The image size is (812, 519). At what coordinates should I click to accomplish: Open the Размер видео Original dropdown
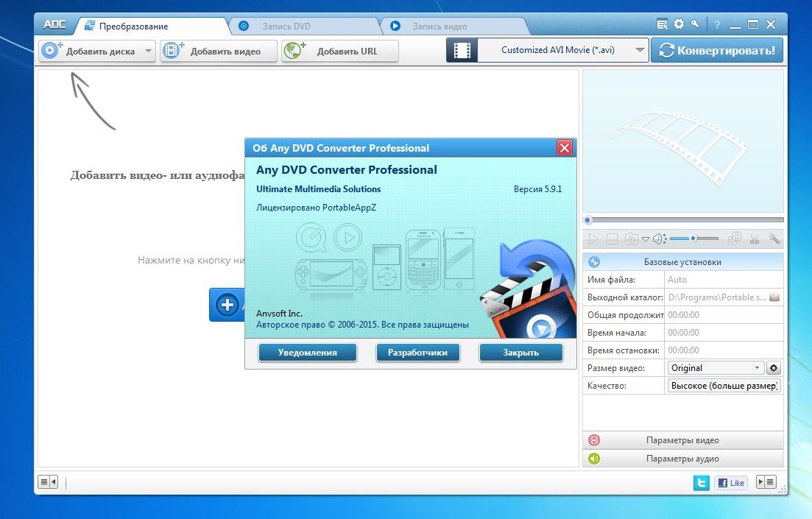(x=716, y=368)
